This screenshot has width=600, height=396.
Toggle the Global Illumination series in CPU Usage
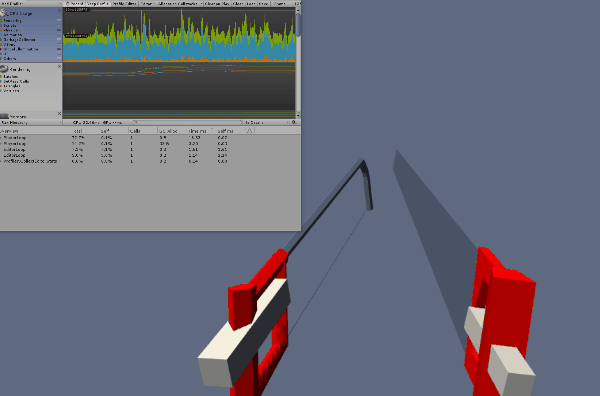click(x=20, y=49)
